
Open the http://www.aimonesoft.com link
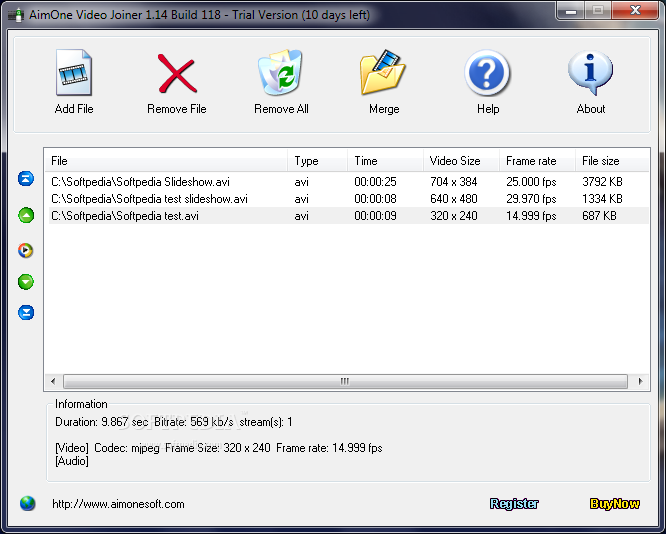pos(118,504)
